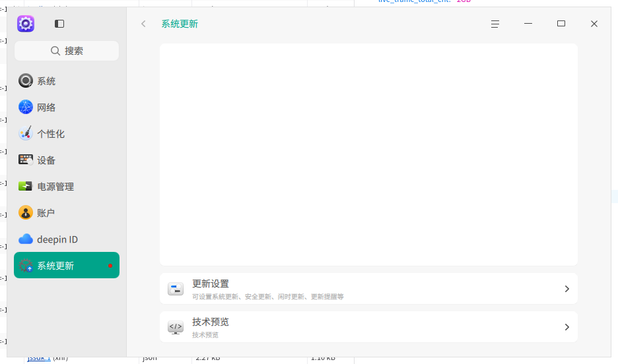The image size is (618, 364).
Task: Click the Update Settings (更新设置) row icon
Action: pos(176,289)
